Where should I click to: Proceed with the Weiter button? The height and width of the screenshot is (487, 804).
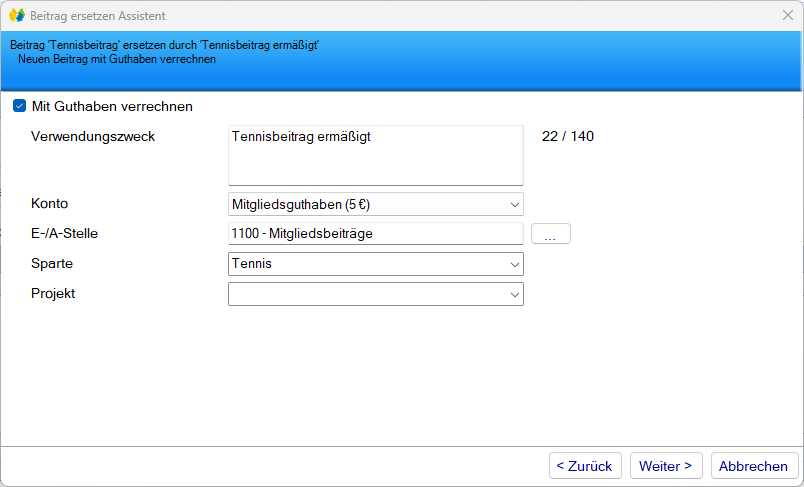click(x=666, y=466)
